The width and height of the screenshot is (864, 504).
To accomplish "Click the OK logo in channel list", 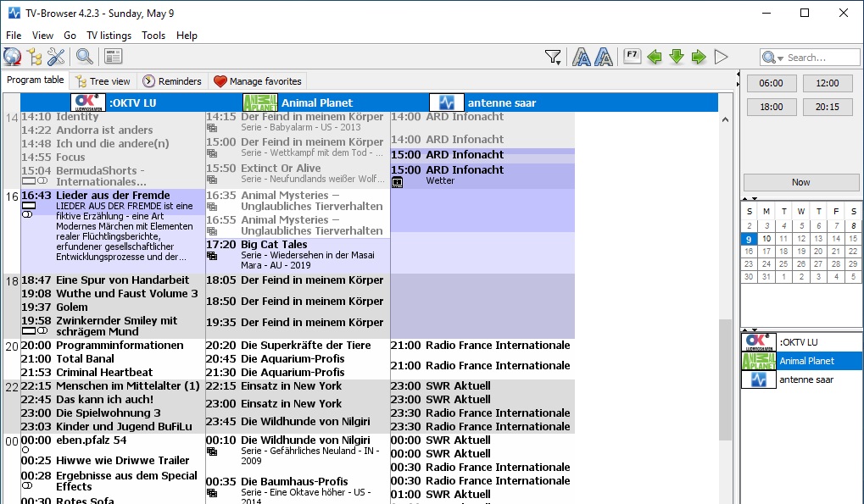I will tap(759, 342).
